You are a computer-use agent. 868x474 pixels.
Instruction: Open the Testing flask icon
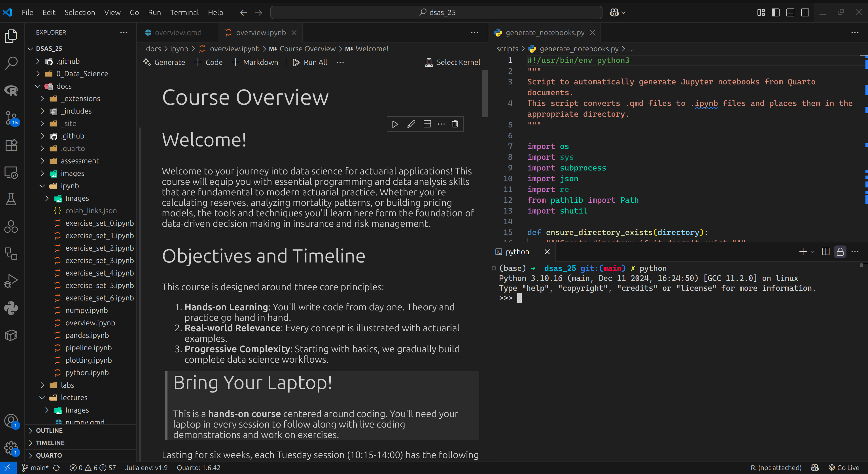pyautogui.click(x=11, y=199)
